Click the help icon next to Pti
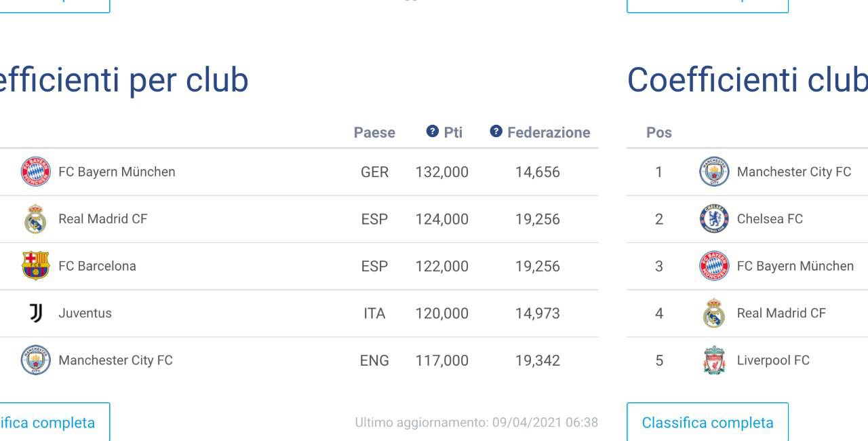 pyautogui.click(x=433, y=132)
